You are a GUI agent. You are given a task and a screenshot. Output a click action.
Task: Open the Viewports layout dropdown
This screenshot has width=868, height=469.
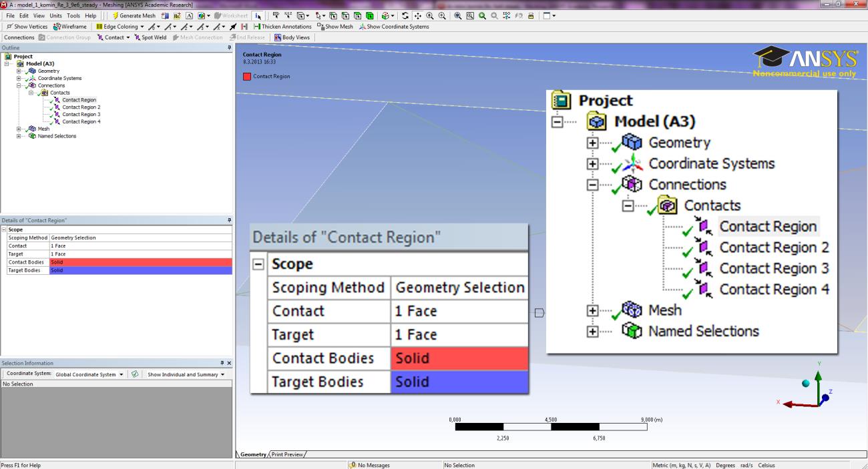550,15
